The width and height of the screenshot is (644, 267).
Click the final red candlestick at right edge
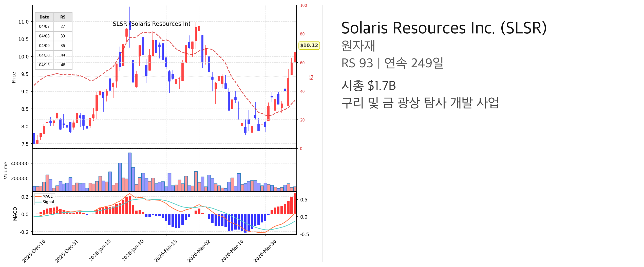[295, 57]
